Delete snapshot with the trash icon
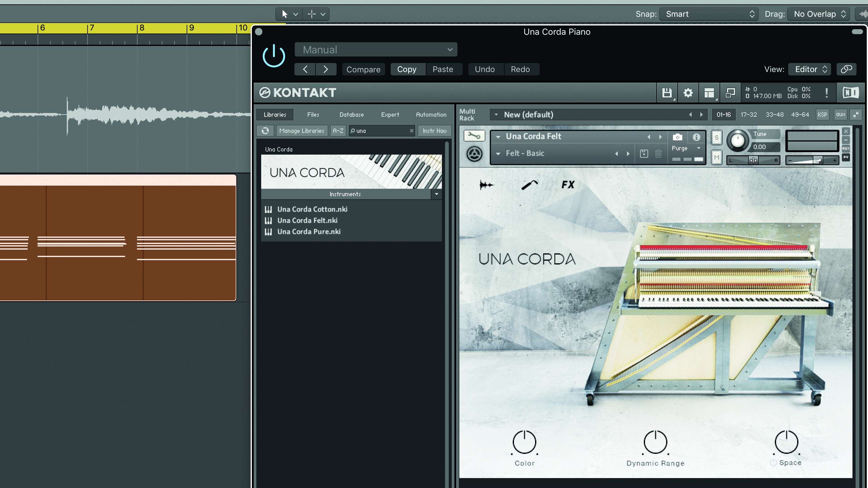Image resolution: width=868 pixels, height=488 pixels. coord(658,154)
